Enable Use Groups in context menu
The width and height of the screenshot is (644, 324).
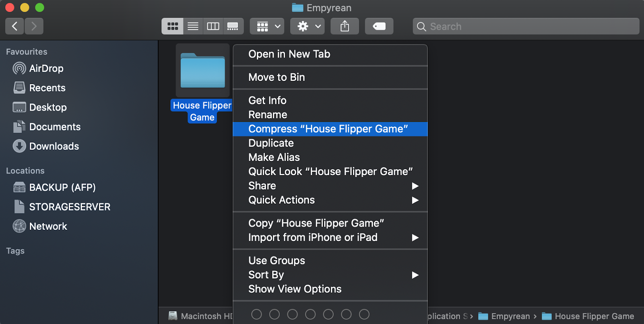277,261
